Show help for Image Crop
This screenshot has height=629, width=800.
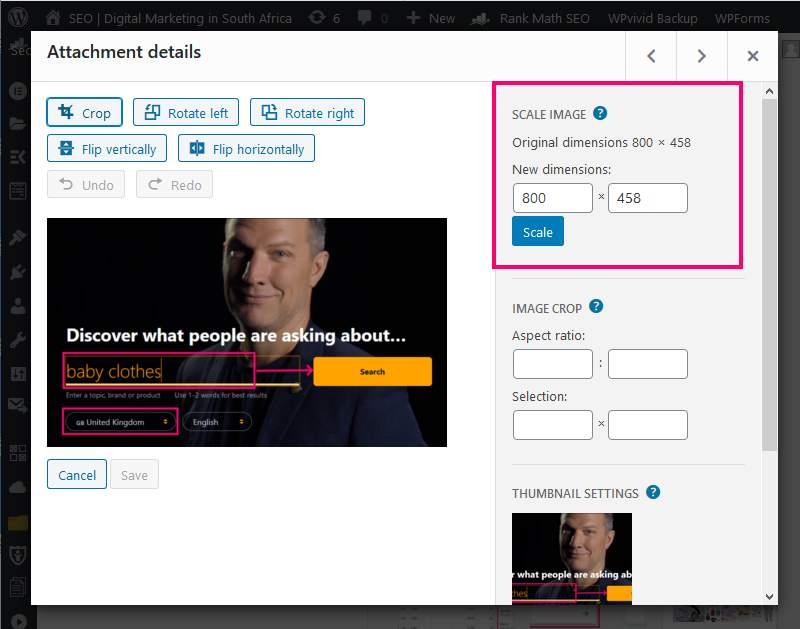point(596,307)
